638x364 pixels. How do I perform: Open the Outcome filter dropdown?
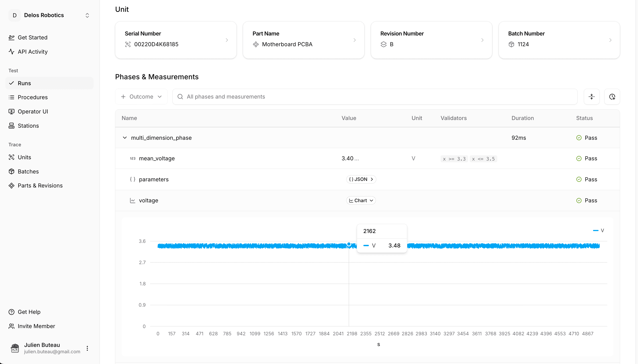(x=141, y=97)
